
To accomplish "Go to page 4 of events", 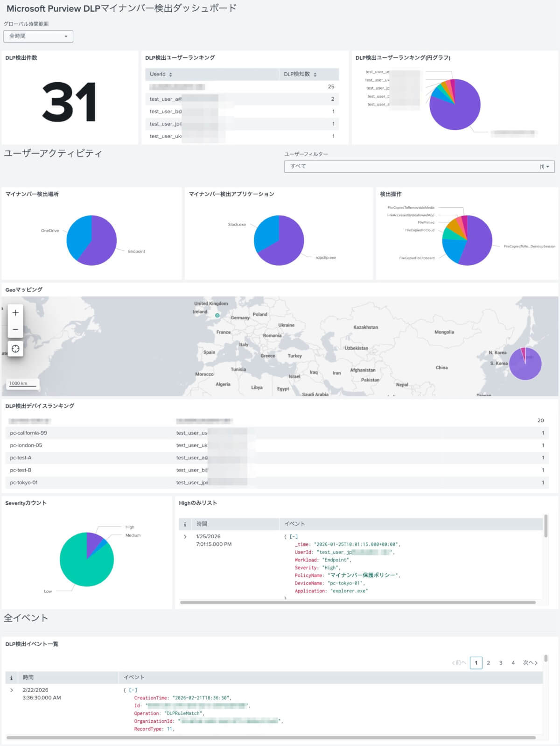I will point(513,663).
